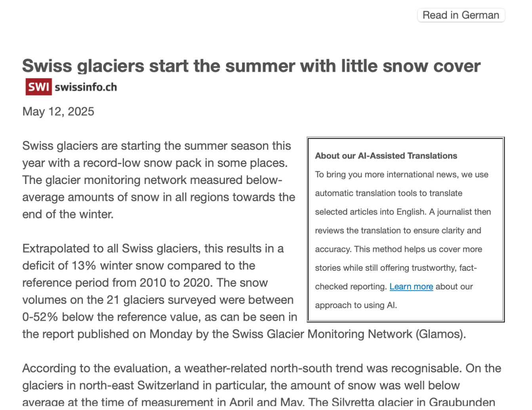
Task: Click the swissinfo.ch wordmark
Action: click(x=86, y=87)
